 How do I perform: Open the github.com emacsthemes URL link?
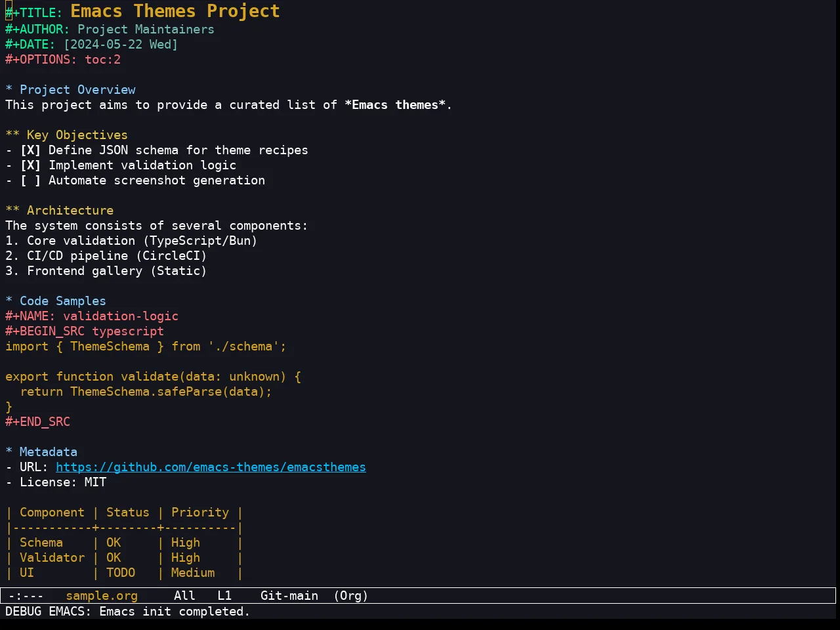point(211,467)
